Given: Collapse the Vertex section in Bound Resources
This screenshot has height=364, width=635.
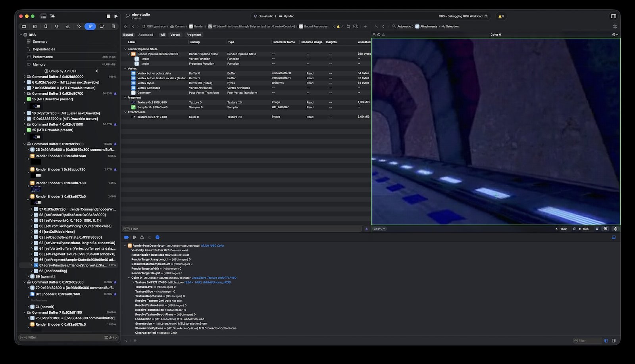Looking at the screenshot, I should point(125,68).
